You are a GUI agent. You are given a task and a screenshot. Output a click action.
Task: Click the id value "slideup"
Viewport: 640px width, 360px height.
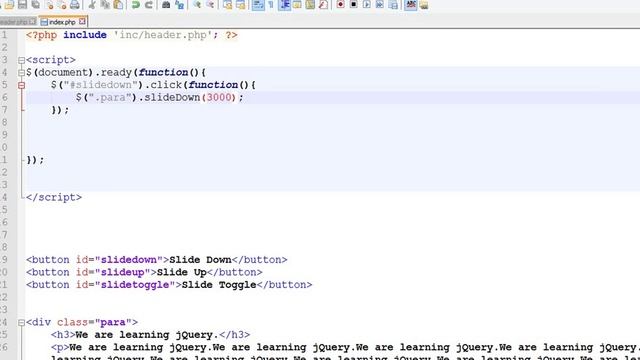[122, 272]
